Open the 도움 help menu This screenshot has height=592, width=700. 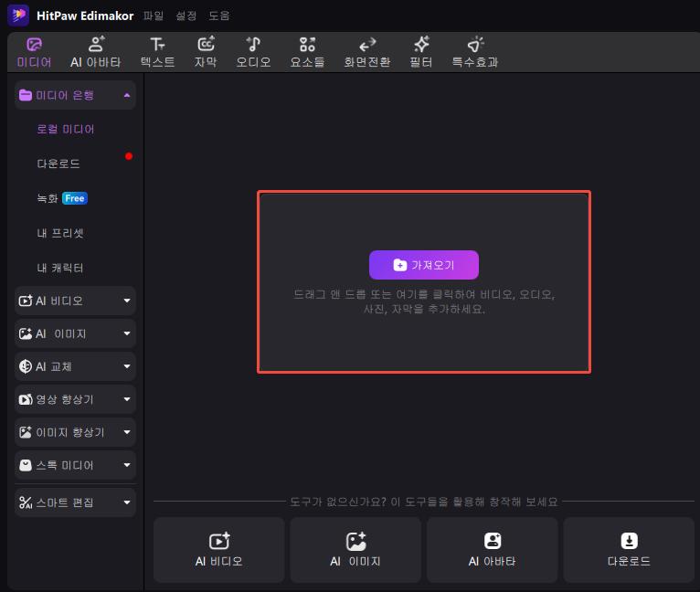pos(218,16)
